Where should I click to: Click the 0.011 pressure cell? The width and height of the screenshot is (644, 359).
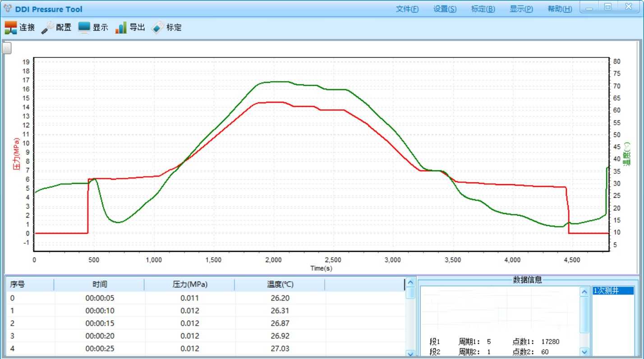189,298
